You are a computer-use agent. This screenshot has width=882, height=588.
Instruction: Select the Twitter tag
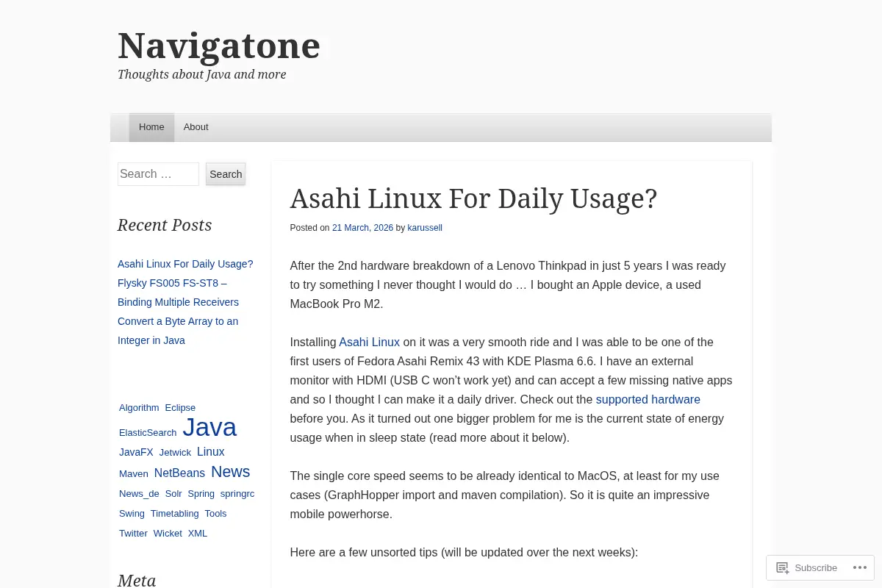point(133,533)
